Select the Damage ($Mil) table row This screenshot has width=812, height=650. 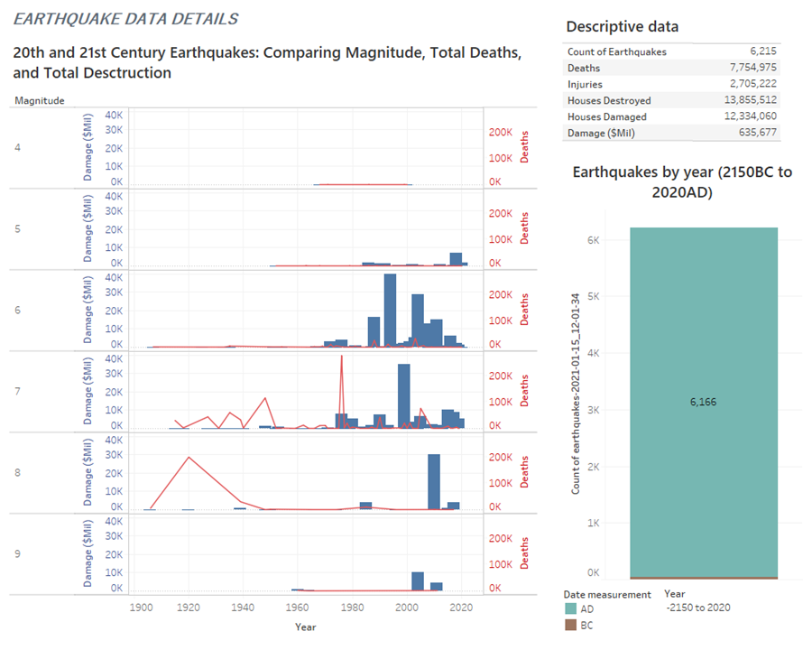coord(671,133)
